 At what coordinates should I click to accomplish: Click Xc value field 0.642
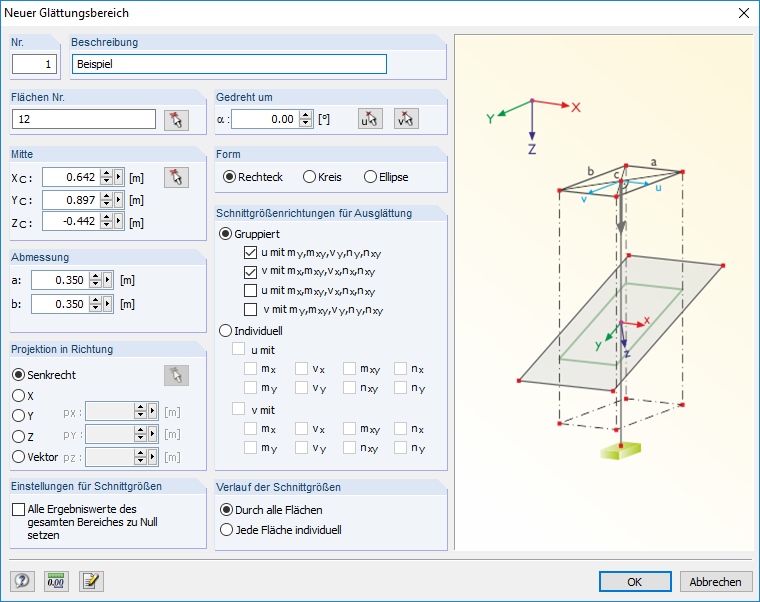click(71, 177)
